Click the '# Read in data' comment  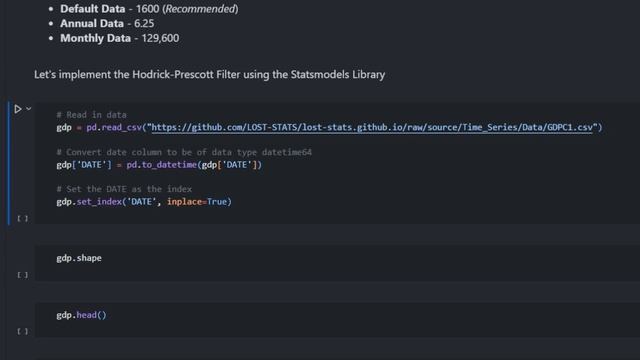click(91, 115)
